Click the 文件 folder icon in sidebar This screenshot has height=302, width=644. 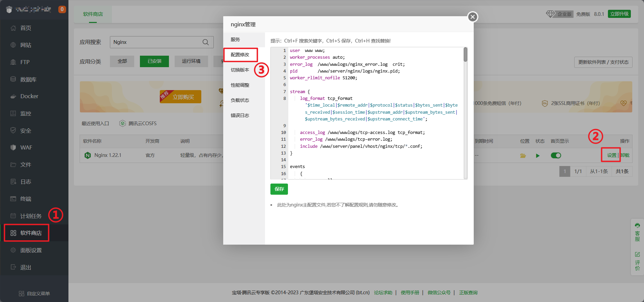pos(13,165)
